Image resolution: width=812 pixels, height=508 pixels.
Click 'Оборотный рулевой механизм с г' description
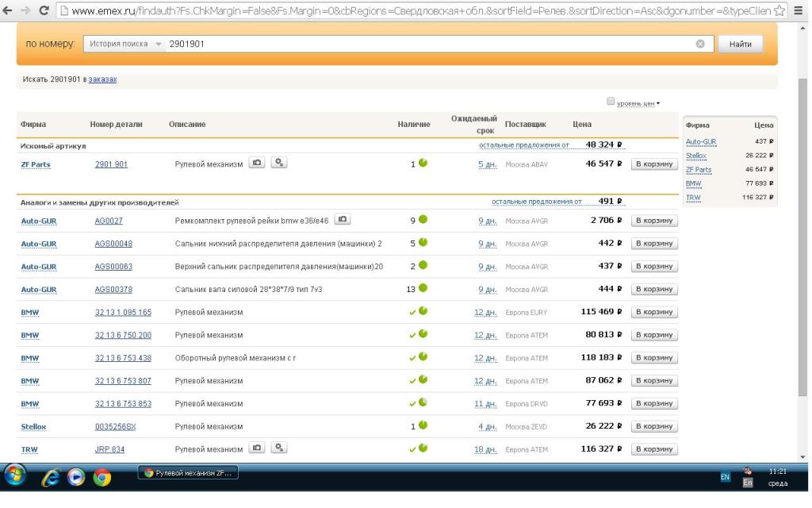236,358
